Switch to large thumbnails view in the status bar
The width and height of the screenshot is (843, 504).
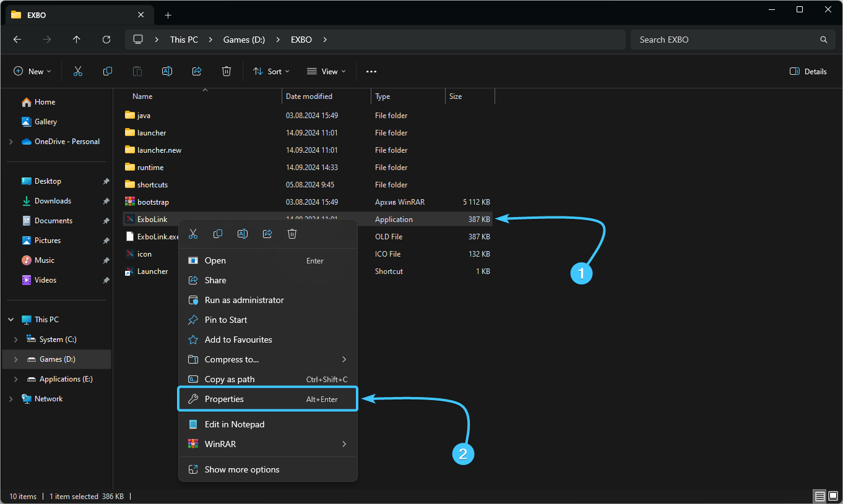[x=832, y=497]
